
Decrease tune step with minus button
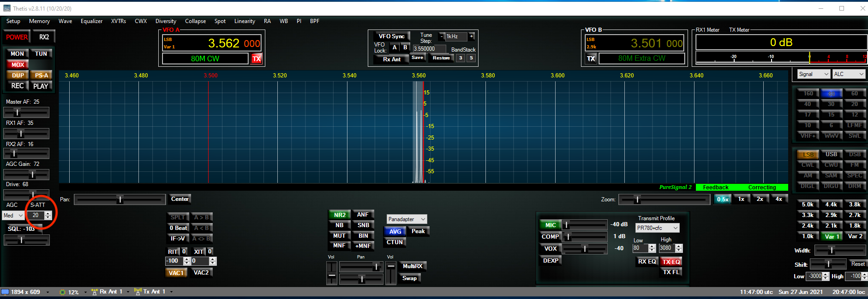442,36
